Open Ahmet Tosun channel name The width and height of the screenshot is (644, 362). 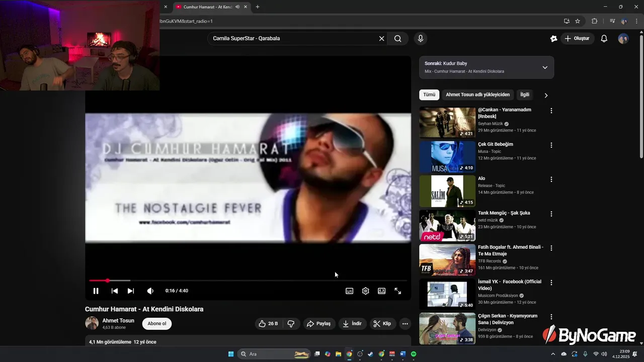pos(118,321)
